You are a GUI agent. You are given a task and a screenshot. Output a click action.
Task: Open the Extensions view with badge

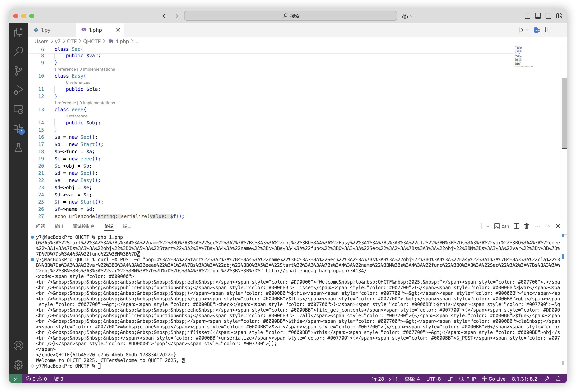pos(18,129)
